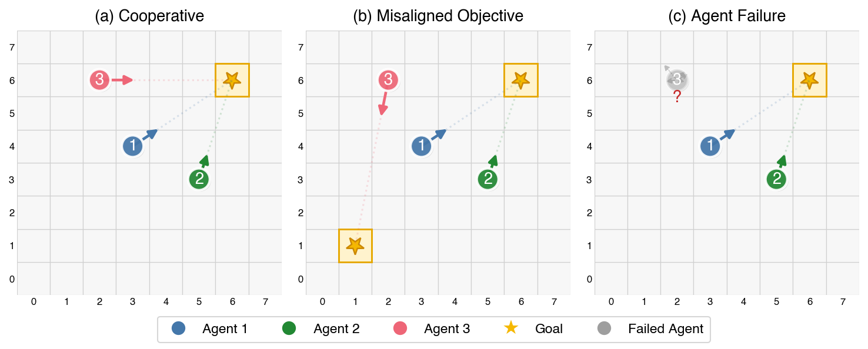Click Agent 3 circle in Cooperative panel

99,80
